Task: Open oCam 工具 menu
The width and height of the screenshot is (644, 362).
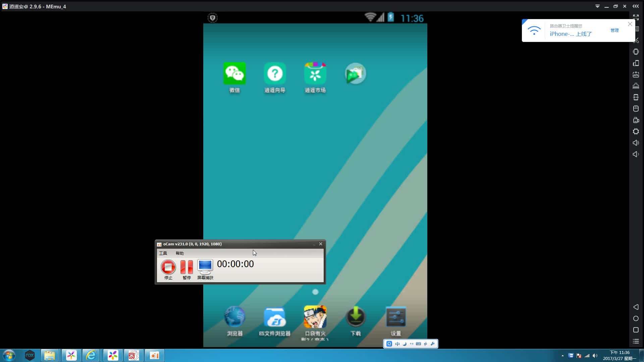Action: (163, 253)
